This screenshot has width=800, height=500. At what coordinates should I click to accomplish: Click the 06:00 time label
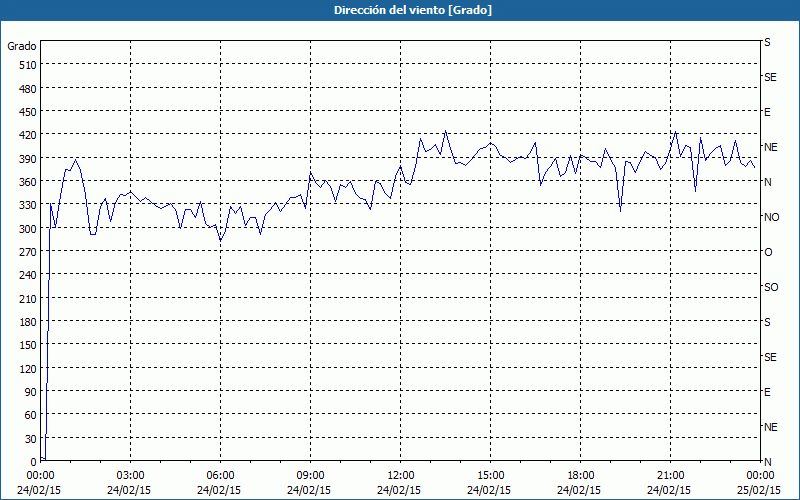click(220, 476)
